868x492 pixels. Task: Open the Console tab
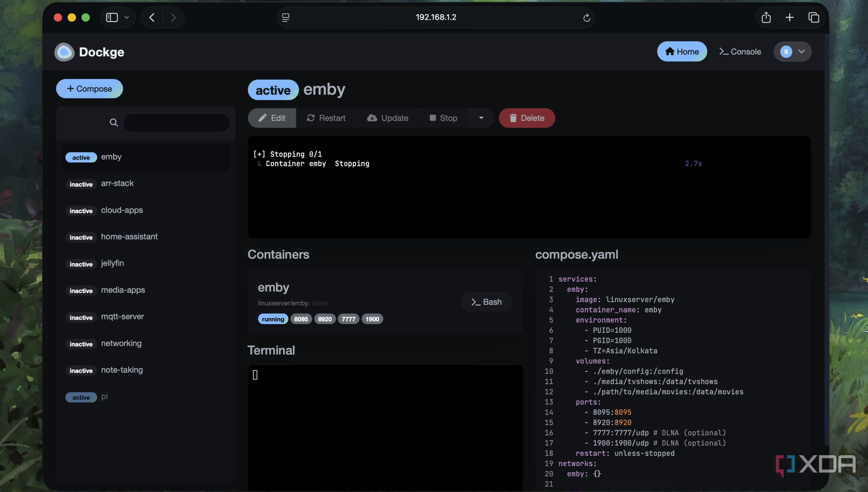[x=740, y=52]
